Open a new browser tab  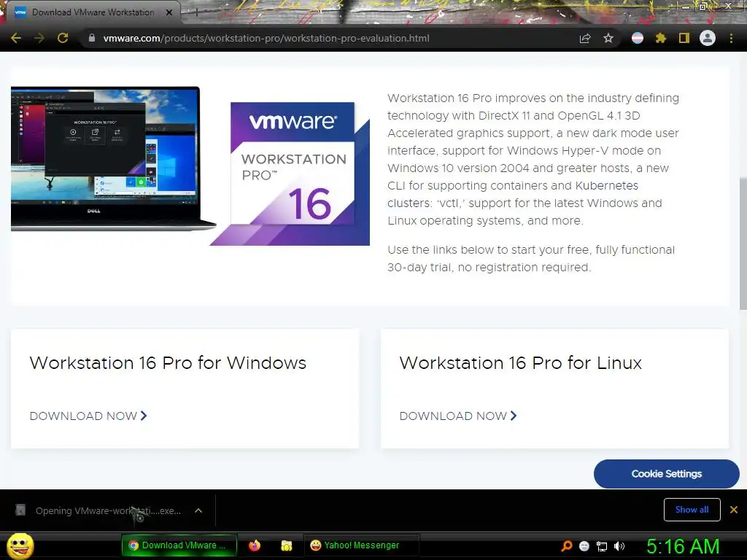coord(196,13)
